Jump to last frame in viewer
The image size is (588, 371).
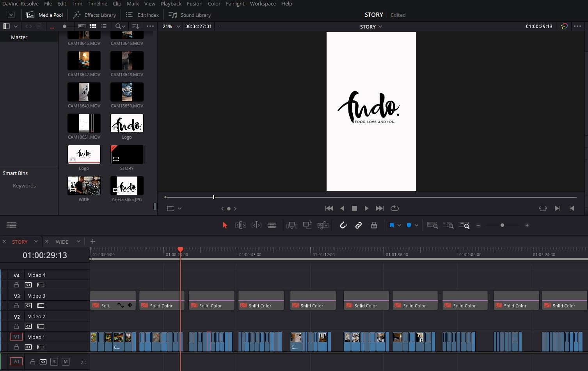pyautogui.click(x=379, y=208)
